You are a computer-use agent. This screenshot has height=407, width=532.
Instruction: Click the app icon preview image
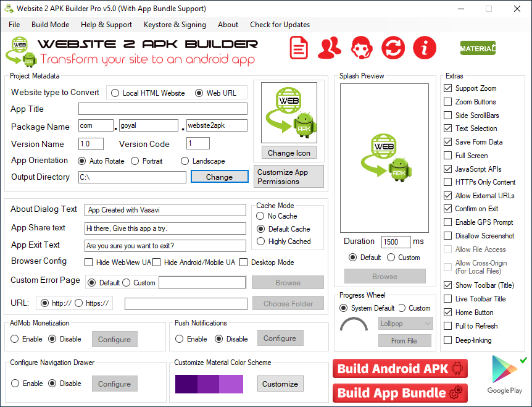[x=289, y=112]
